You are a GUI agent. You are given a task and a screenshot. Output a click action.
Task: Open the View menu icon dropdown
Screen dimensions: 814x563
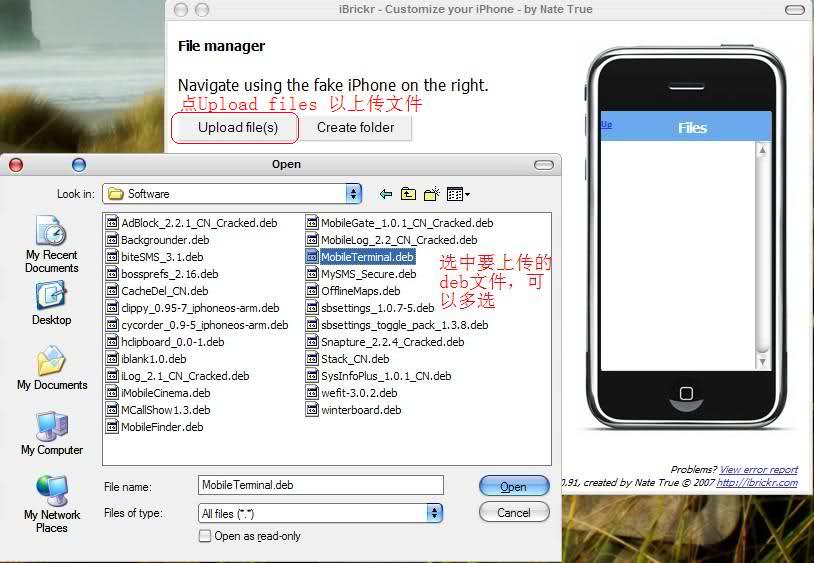(458, 194)
